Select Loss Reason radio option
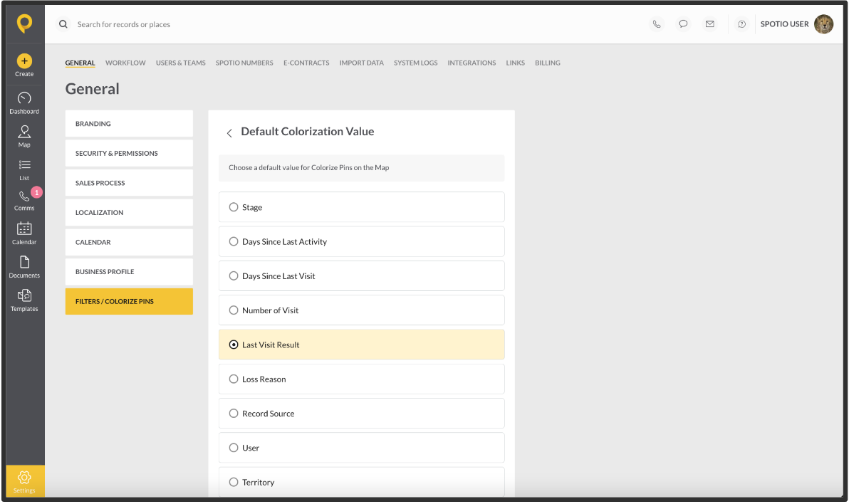Screen dimensions: 849x504 pyautogui.click(x=362, y=379)
